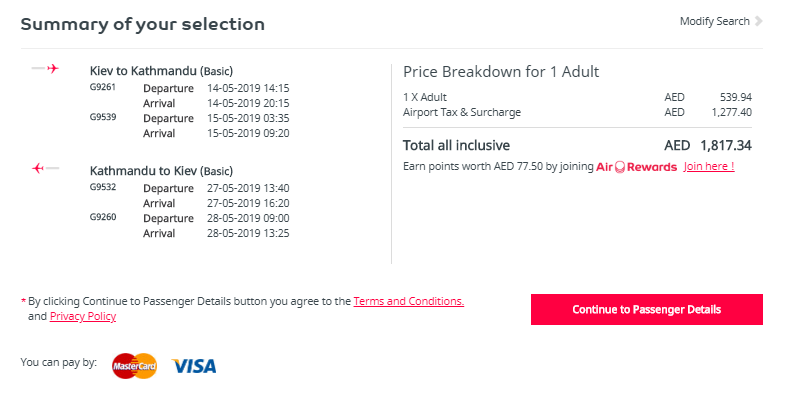Screen dimensions: 792x396
Task: Open the Terms and Conditions link
Action: pyautogui.click(x=409, y=301)
